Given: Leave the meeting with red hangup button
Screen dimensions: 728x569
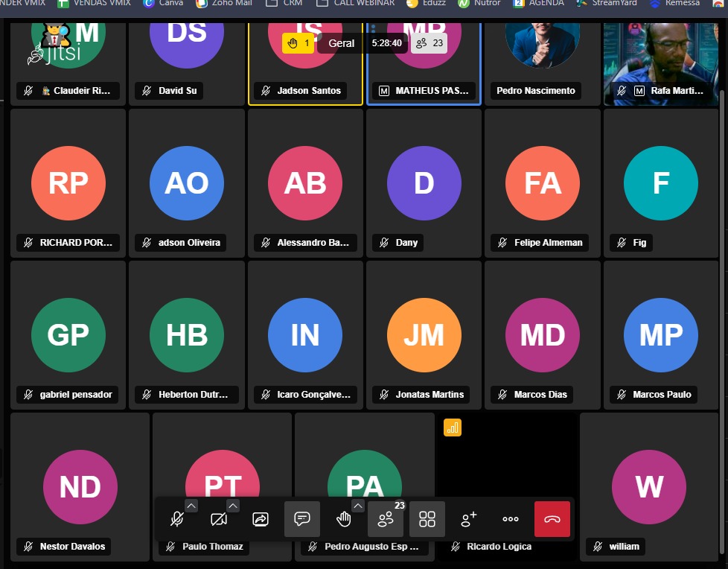Looking at the screenshot, I should pos(552,519).
